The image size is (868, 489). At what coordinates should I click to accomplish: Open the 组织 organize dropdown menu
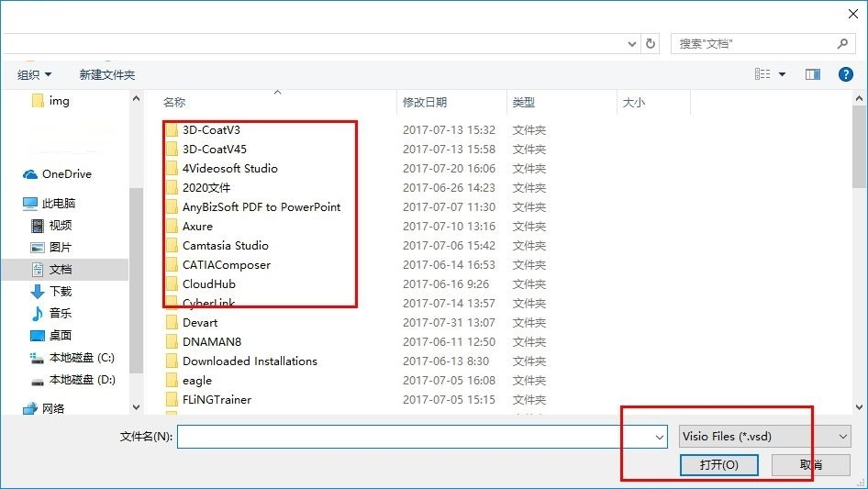[x=34, y=74]
